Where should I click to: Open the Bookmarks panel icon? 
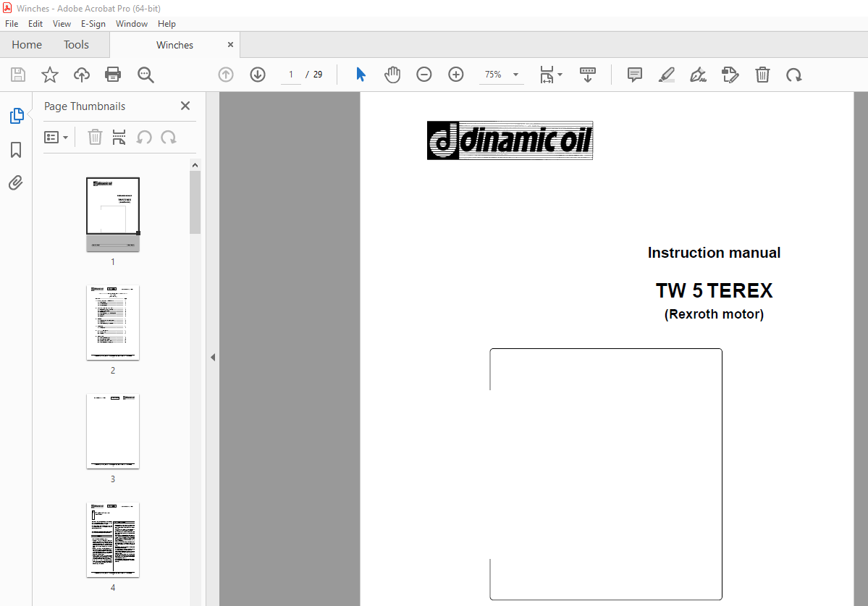(x=16, y=149)
